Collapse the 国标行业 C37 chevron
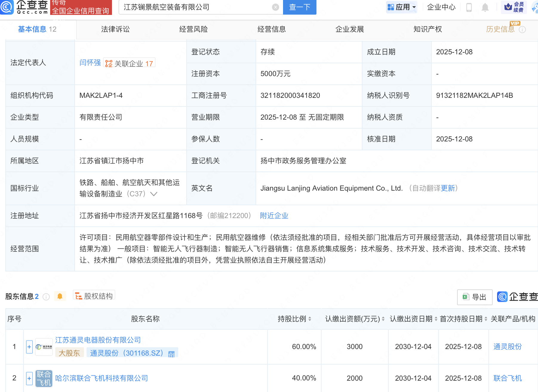538x392 pixels. pos(153,194)
